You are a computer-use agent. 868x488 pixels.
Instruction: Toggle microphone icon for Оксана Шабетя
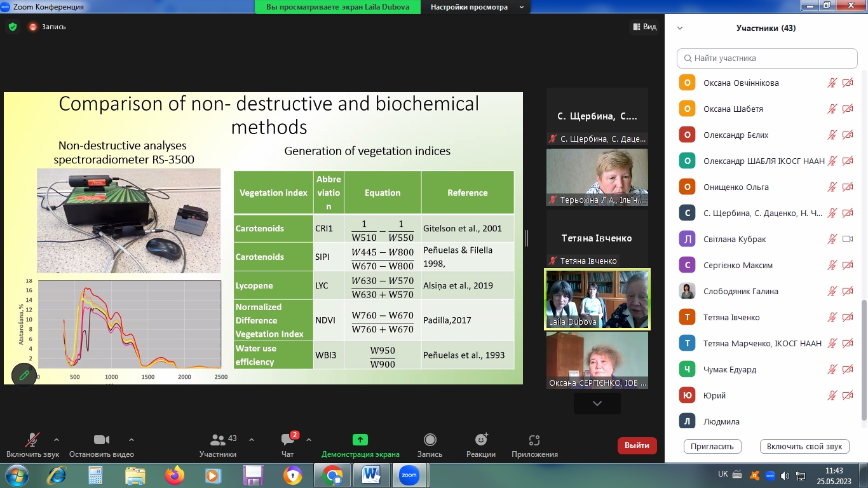coord(832,109)
